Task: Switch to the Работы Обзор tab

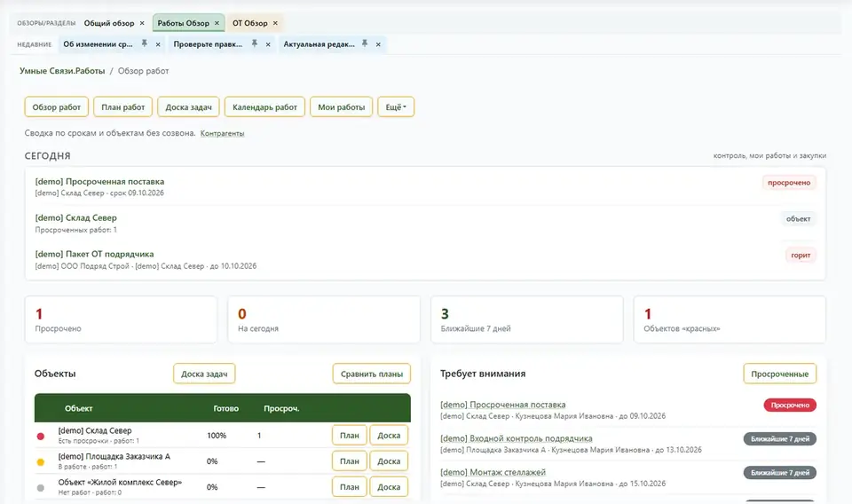Action: coord(183,23)
